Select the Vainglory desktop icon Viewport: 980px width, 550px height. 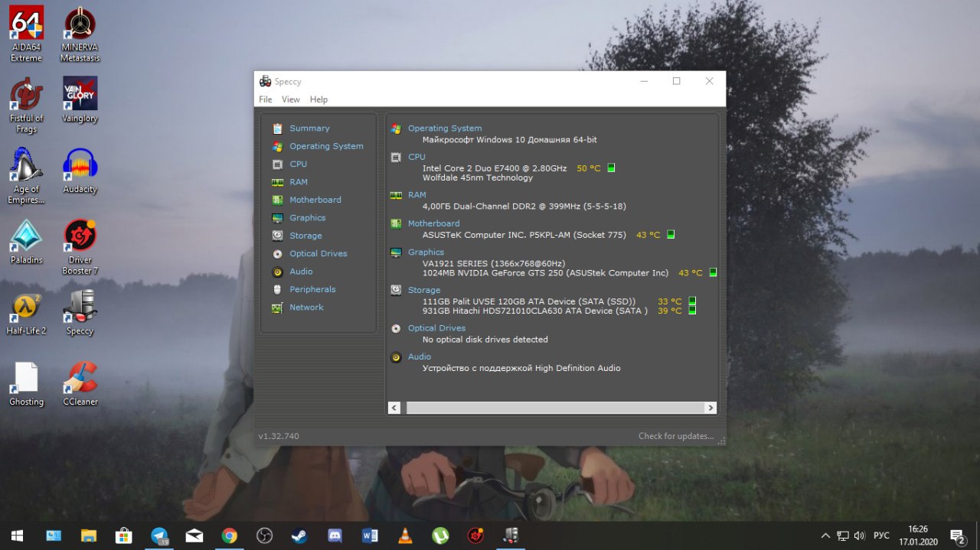point(80,99)
